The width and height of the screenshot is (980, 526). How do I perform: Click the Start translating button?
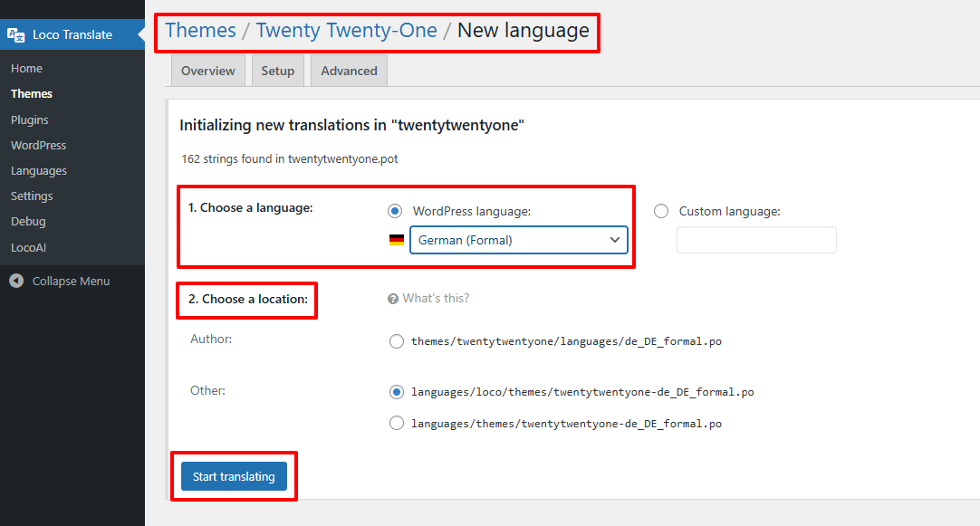point(234,476)
